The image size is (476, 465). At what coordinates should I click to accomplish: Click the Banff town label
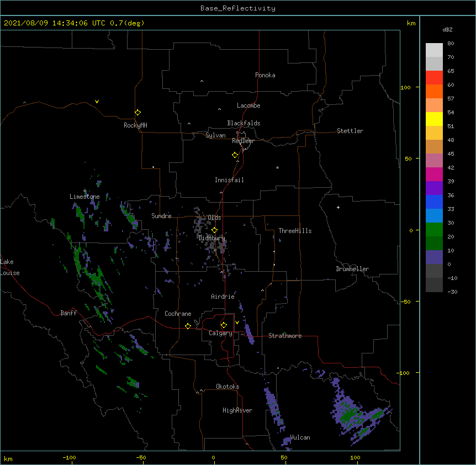(68, 313)
